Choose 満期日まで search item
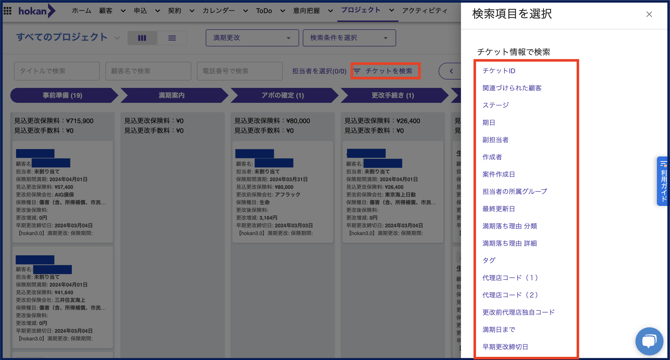This screenshot has width=670, height=360. point(499,330)
